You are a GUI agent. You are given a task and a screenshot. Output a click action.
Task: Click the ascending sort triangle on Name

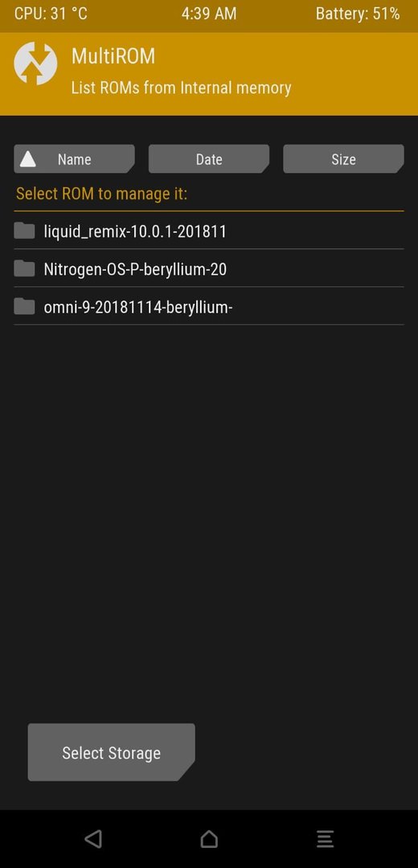tap(27, 159)
